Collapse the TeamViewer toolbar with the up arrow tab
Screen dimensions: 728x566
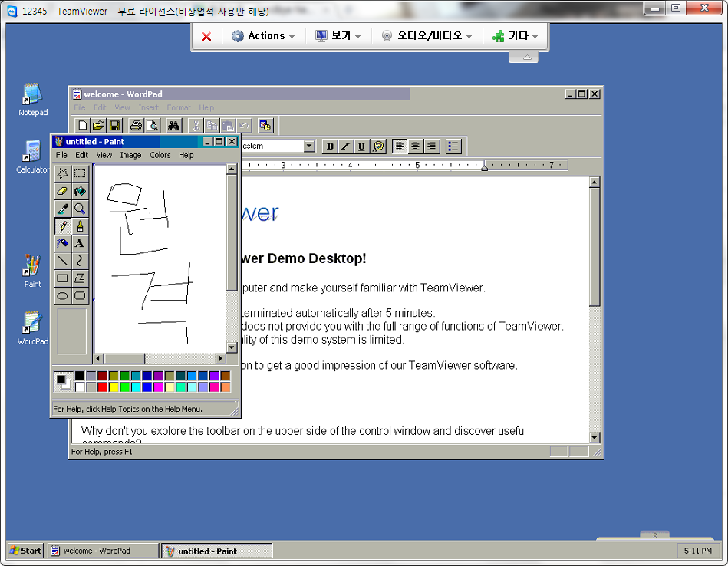524,57
